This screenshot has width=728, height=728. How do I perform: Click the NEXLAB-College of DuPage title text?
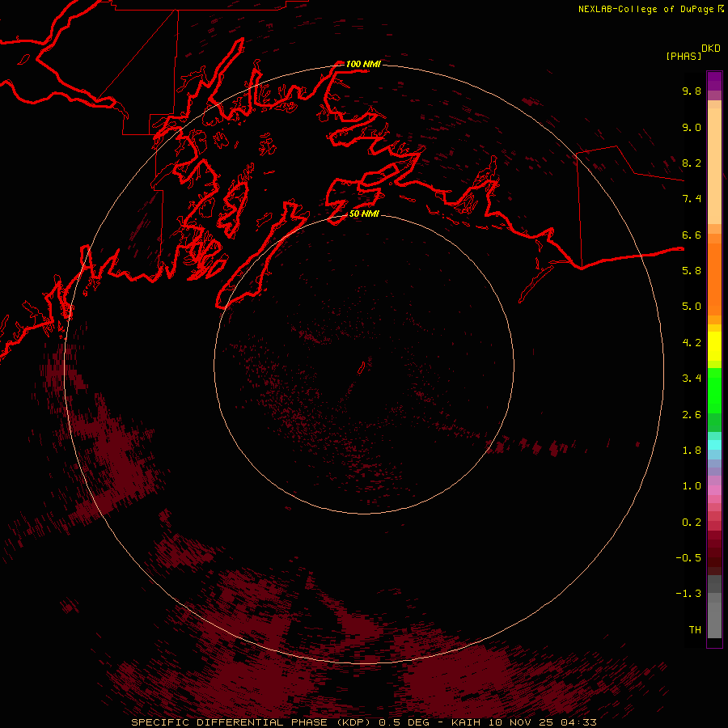645,9
